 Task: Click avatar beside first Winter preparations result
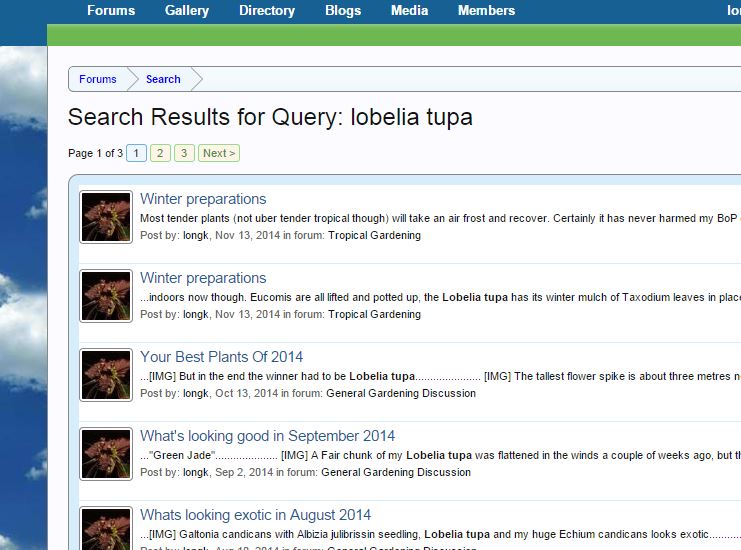[x=106, y=217]
